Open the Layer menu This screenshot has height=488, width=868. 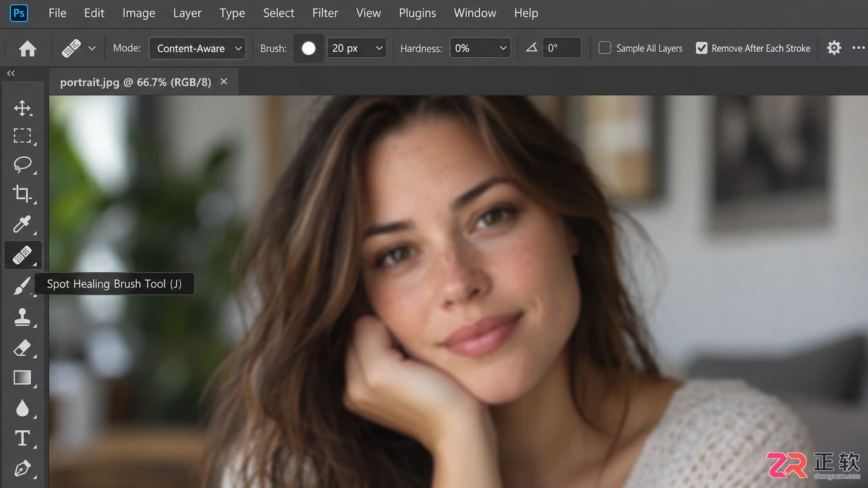187,13
